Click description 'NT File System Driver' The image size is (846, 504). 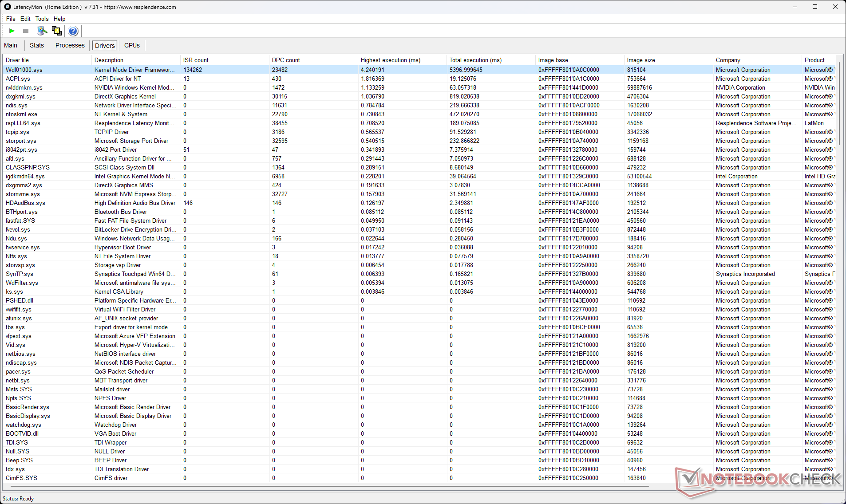pyautogui.click(x=123, y=256)
